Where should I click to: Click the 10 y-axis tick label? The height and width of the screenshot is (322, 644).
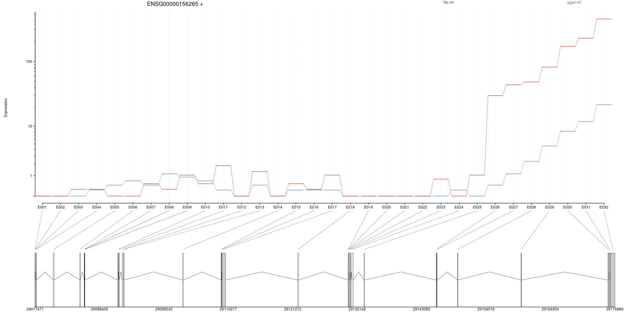(x=30, y=126)
